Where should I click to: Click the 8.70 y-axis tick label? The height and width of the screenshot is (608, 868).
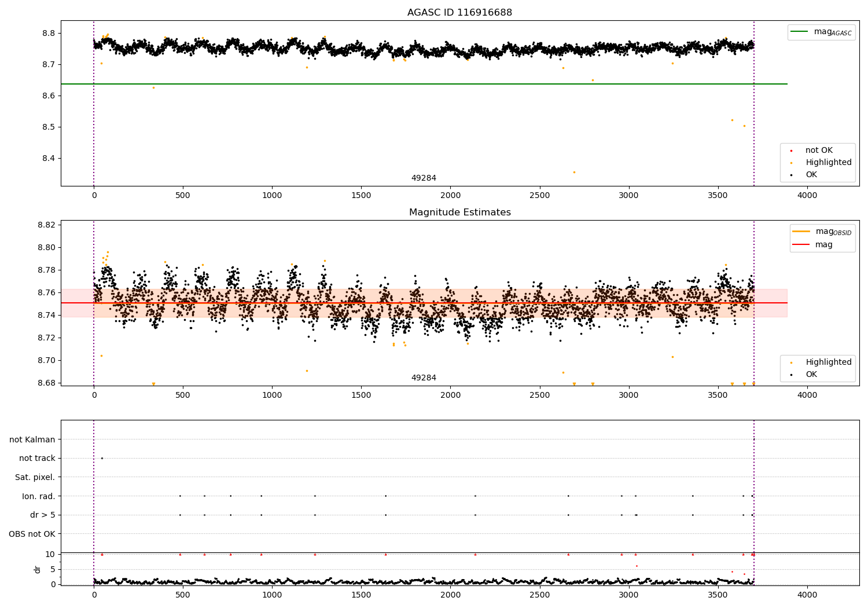tap(47, 360)
